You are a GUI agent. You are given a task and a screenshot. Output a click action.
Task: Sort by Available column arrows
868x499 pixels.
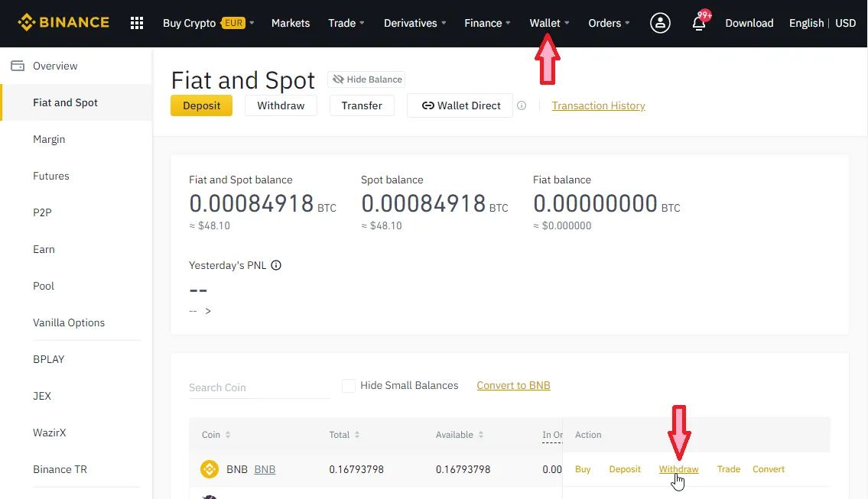point(481,435)
